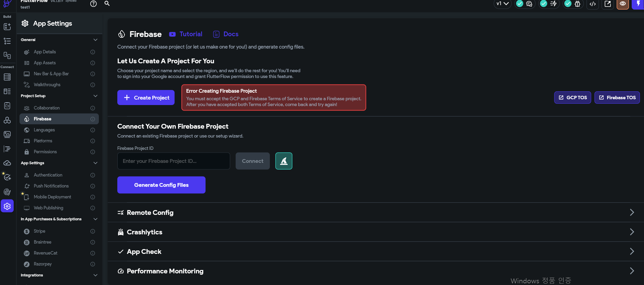Screen dimensions: 644x285
Task: Collapse the Integrations section
Action: pos(95,275)
